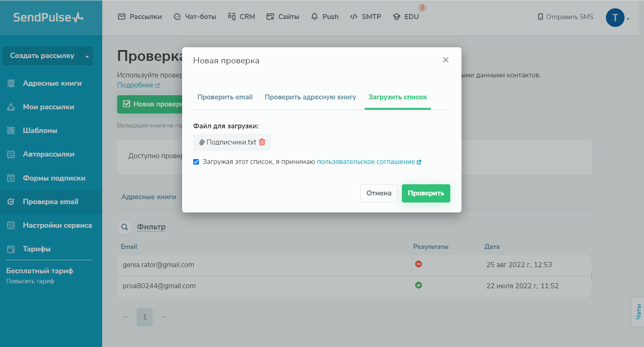Close the Новая проверка dialog

[445, 60]
